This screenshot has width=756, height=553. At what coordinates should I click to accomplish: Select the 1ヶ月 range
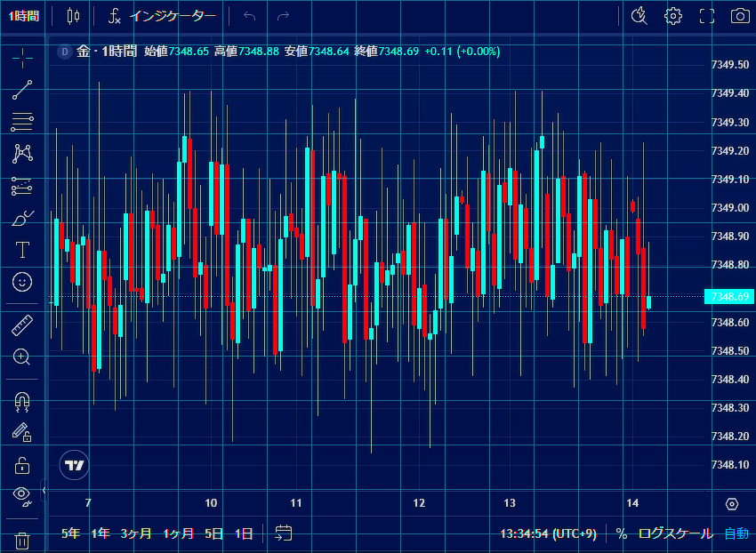point(179,533)
